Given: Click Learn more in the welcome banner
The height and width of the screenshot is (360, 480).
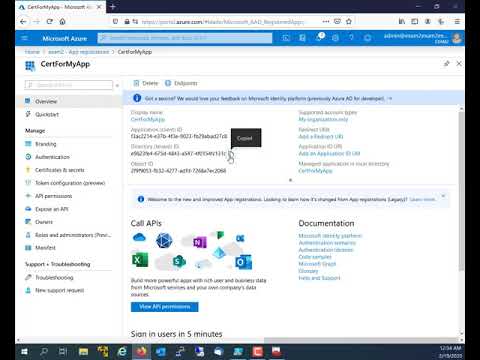Looking at the screenshot, I should pos(422,199).
